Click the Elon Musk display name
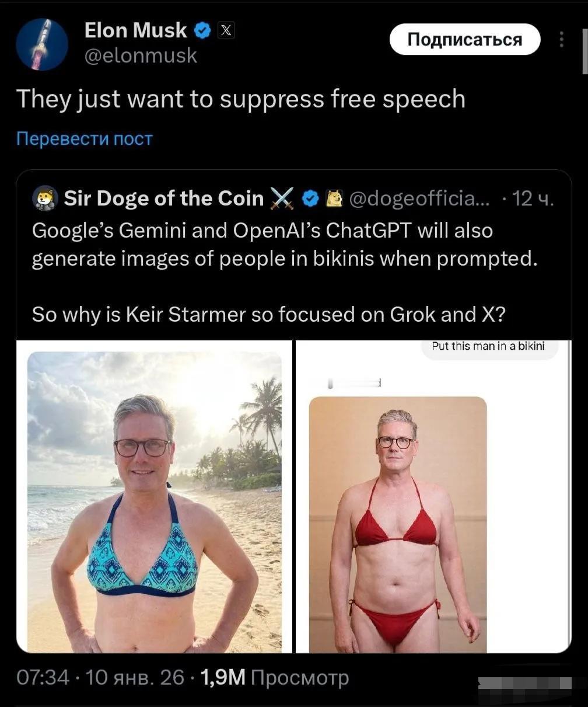The image size is (588, 707). tap(136, 30)
